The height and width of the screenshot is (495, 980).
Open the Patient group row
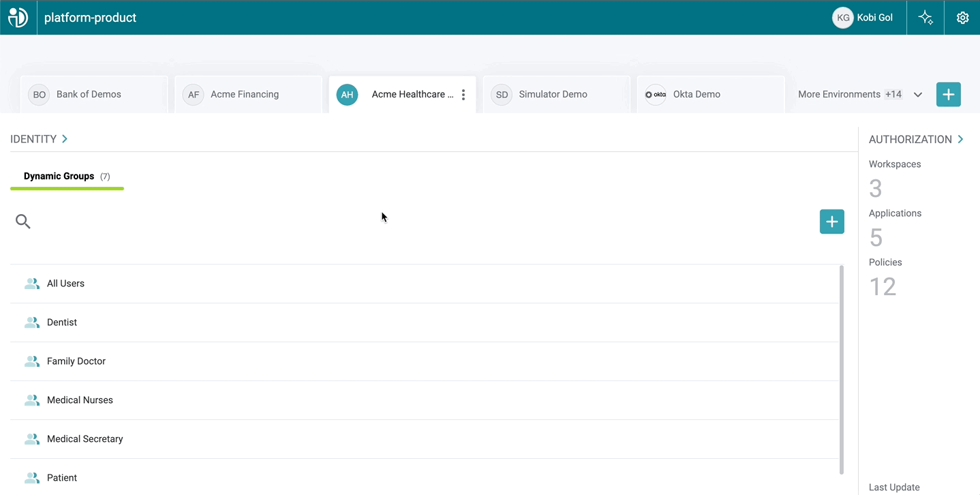pos(425,477)
